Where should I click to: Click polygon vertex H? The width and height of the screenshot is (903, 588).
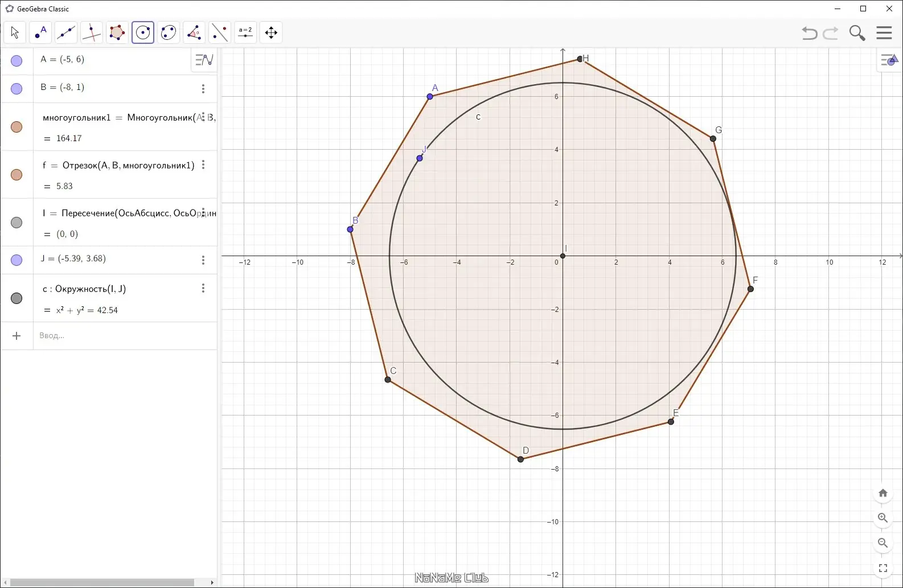(580, 59)
